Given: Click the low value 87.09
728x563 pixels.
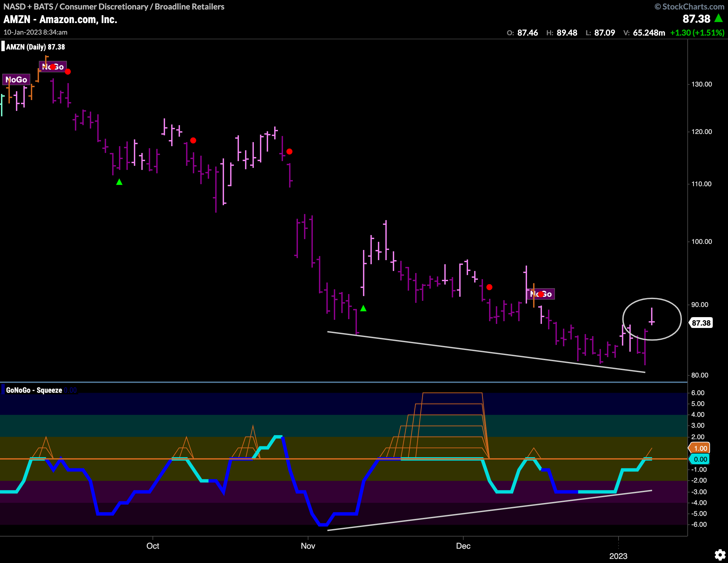Looking at the screenshot, I should pos(605,33).
